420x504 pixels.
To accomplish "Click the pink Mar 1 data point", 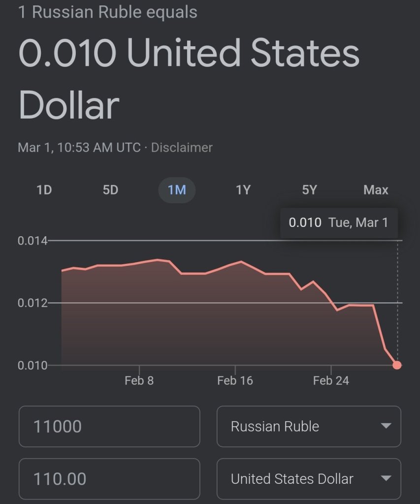I will [x=397, y=365].
